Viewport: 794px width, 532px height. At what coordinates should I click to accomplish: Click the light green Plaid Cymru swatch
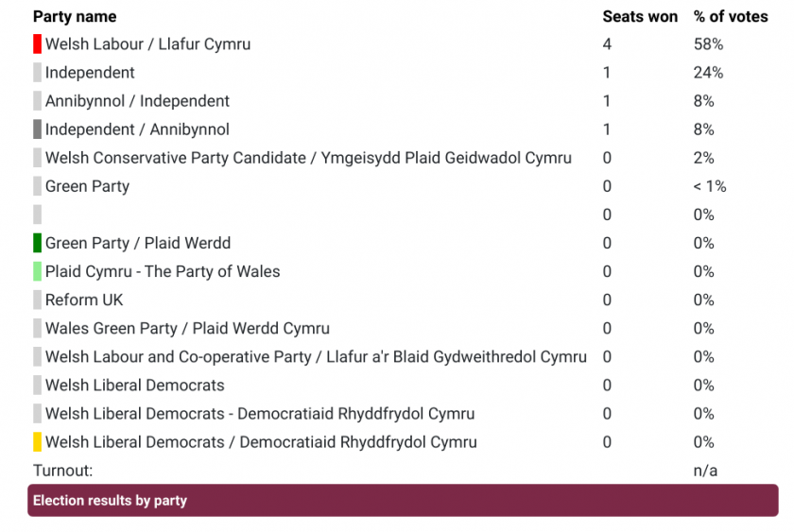click(37, 271)
